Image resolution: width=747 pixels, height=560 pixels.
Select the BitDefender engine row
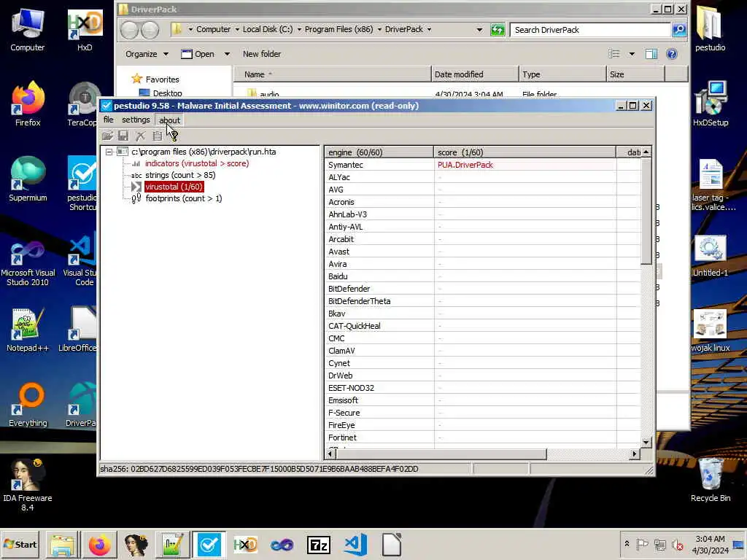click(483, 289)
